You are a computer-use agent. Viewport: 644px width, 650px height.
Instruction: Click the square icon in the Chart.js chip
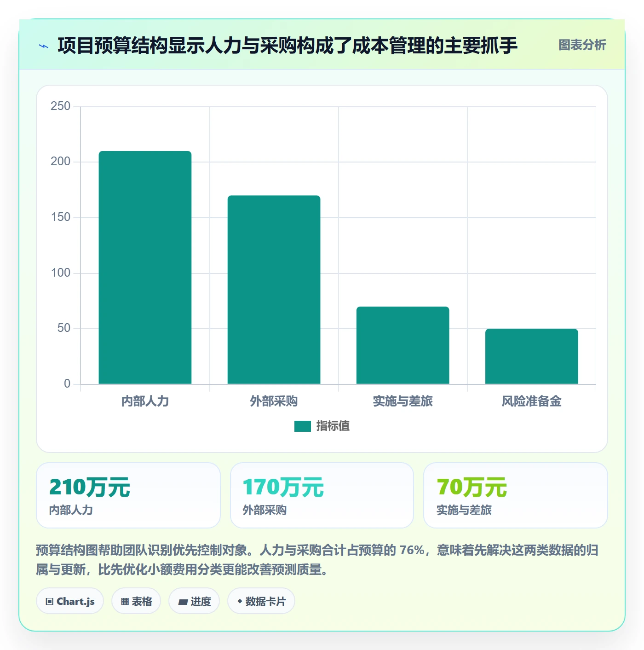[50, 602]
